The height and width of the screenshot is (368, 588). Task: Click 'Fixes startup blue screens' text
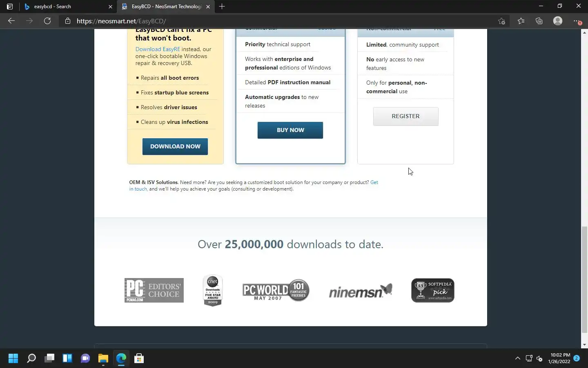tap(175, 92)
